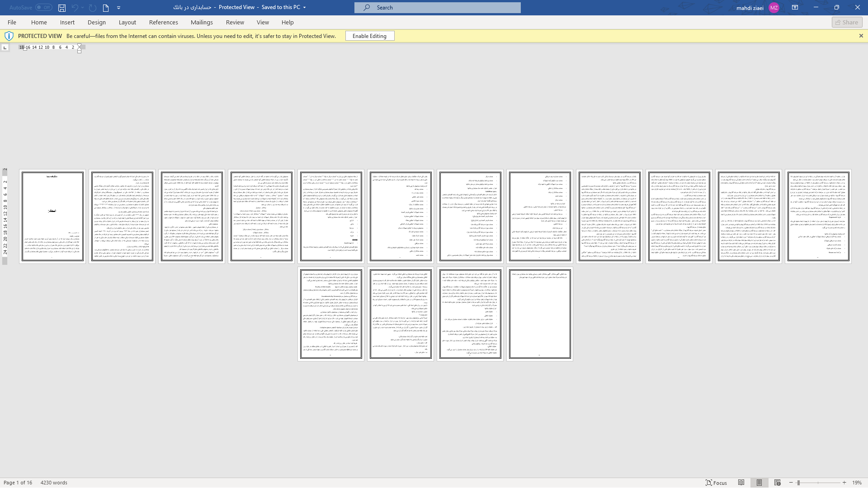Switch to the View tab

tap(263, 22)
